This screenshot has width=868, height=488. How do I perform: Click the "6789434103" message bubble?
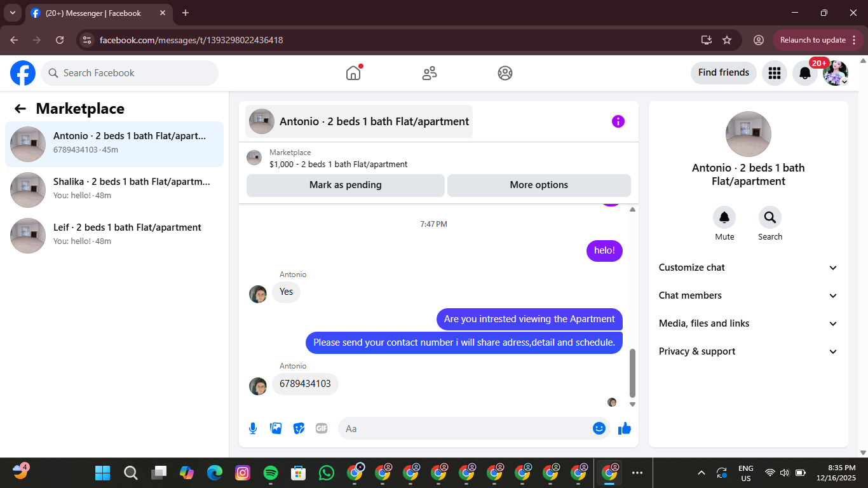pyautogui.click(x=305, y=384)
